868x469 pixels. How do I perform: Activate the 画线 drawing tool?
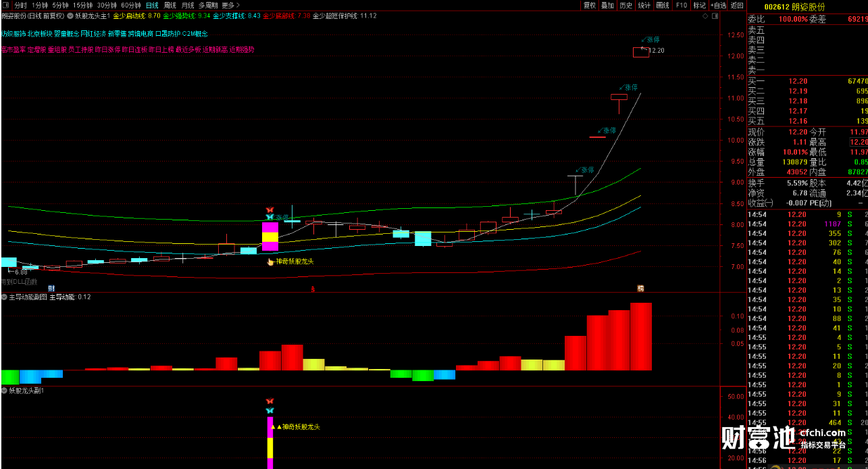663,5
